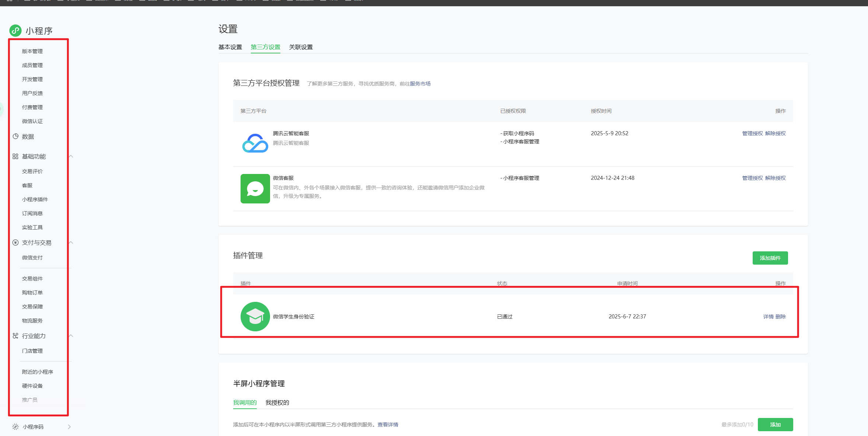The height and width of the screenshot is (436, 868).
Task: Click the 小程序码 icon at sidebar bottom
Action: point(15,426)
